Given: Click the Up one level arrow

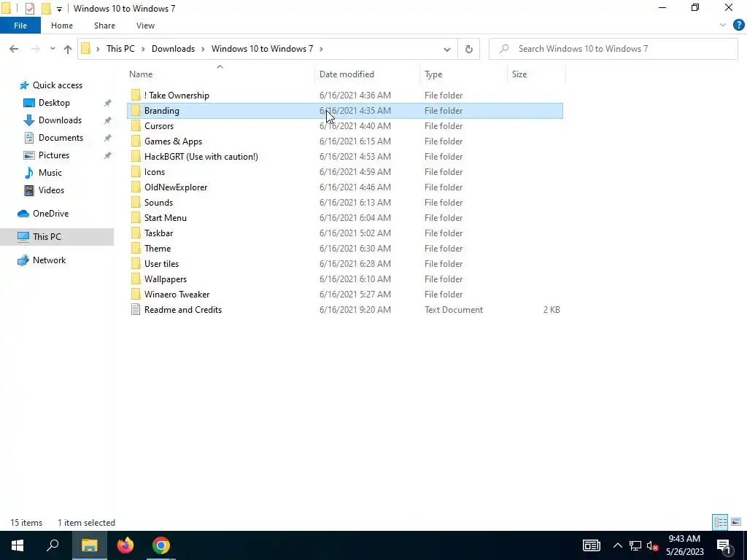Looking at the screenshot, I should pos(68,49).
